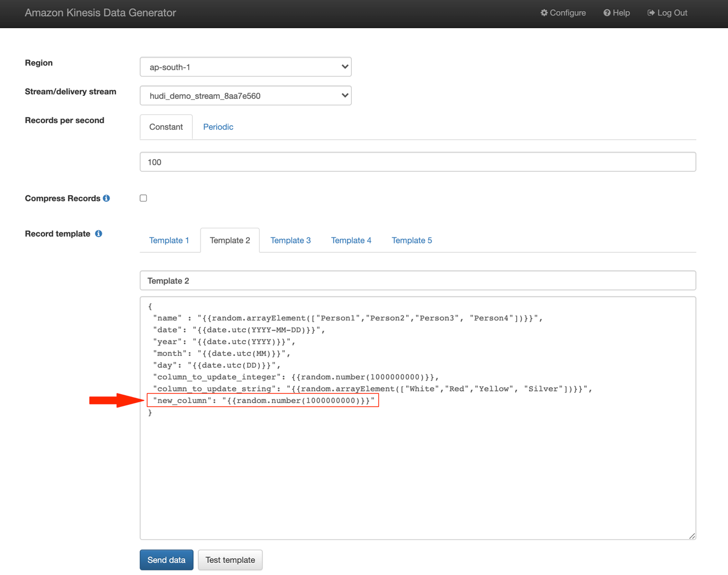Click the "name" line in the template
The image size is (728, 575).
[x=347, y=318]
